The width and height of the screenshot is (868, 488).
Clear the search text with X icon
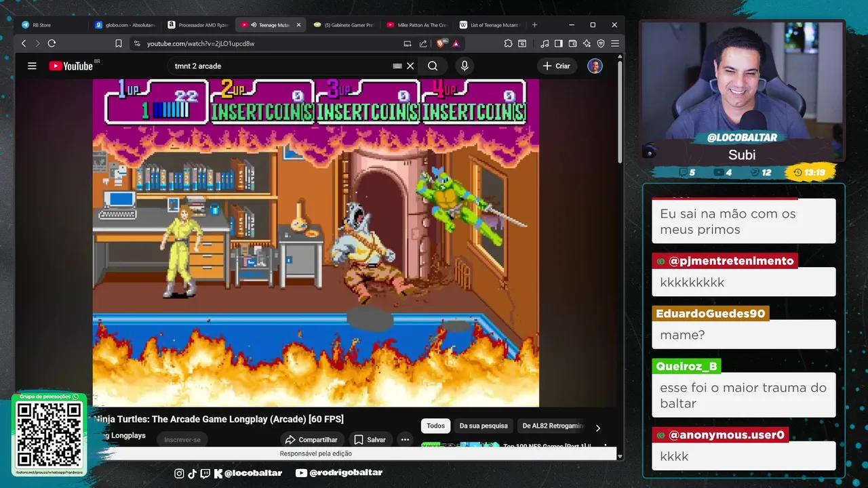410,66
